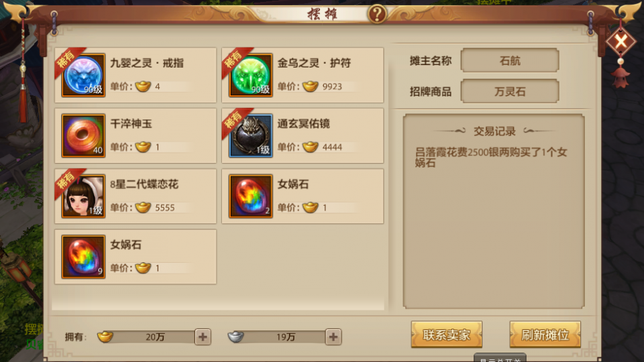Click the 联系卖家 button
Screen dimensions: 644x362
click(x=447, y=335)
